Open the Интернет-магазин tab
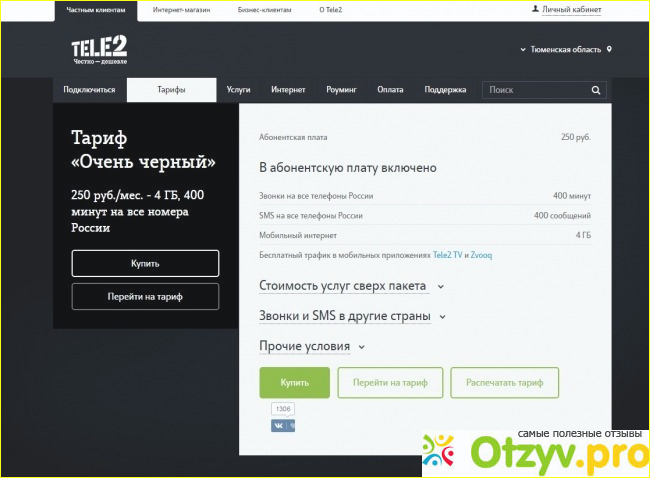 tap(181, 10)
